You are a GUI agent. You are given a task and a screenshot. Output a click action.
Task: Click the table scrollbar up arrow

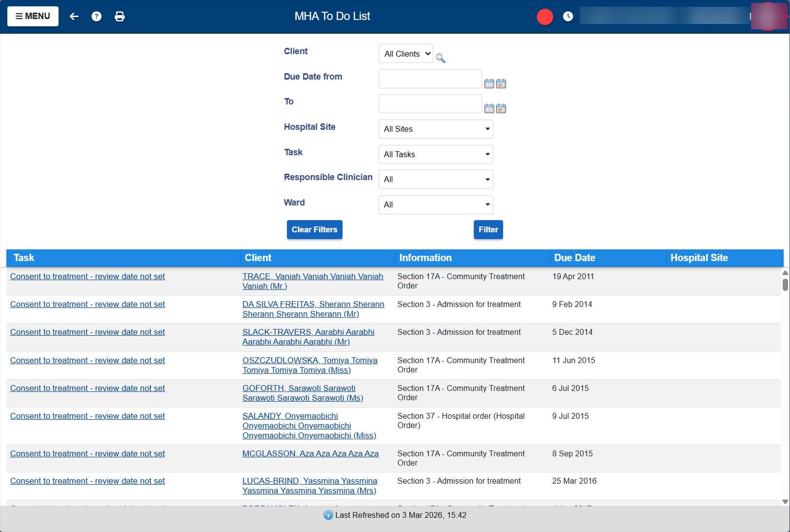point(785,273)
